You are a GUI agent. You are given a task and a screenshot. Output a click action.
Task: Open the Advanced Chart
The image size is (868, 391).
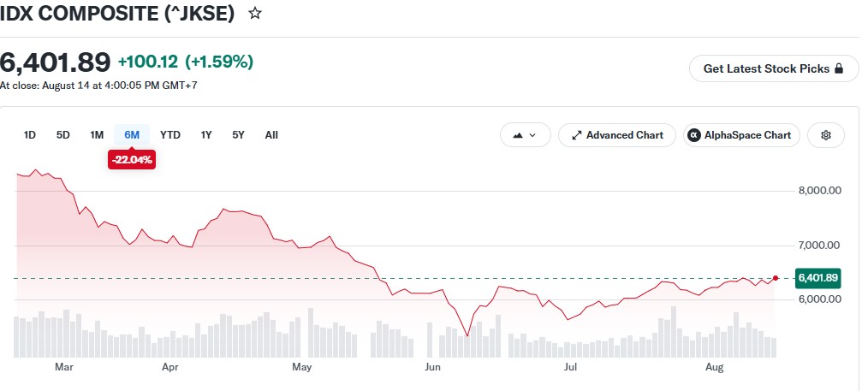[617, 135]
